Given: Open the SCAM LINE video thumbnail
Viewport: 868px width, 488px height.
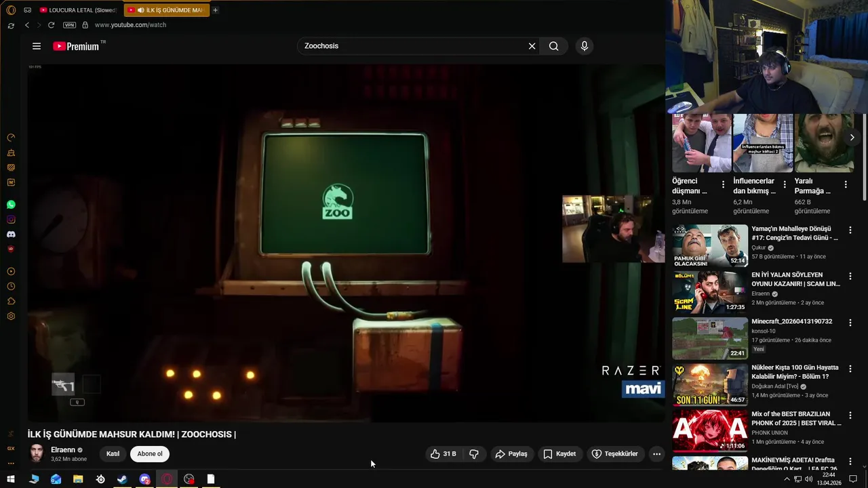Looking at the screenshot, I should click(710, 291).
